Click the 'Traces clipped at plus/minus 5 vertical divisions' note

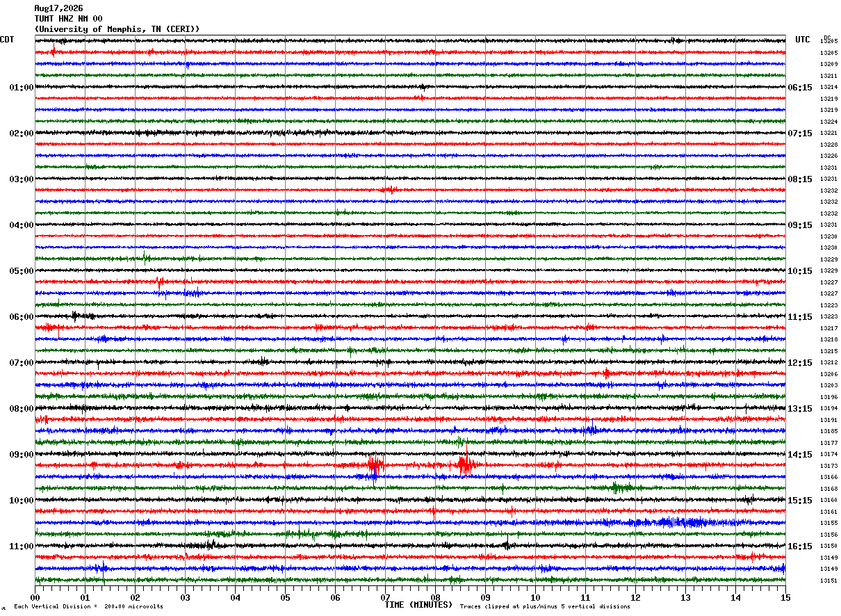545,607
